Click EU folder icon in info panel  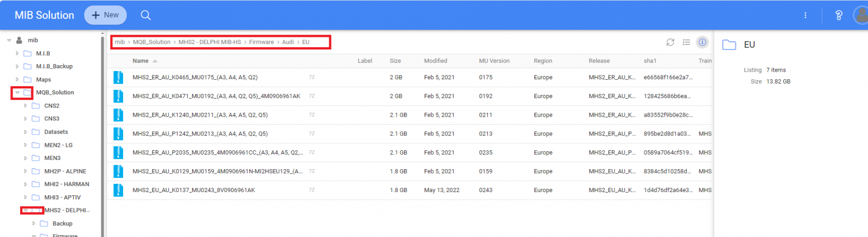[x=729, y=45]
